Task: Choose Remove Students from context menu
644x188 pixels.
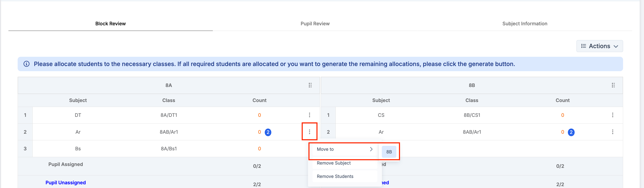Action: coord(335,176)
